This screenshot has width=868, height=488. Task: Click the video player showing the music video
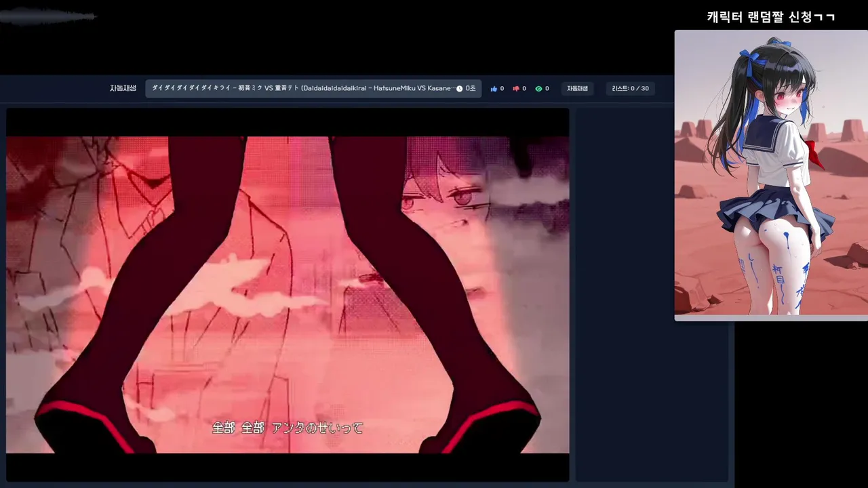click(x=288, y=295)
